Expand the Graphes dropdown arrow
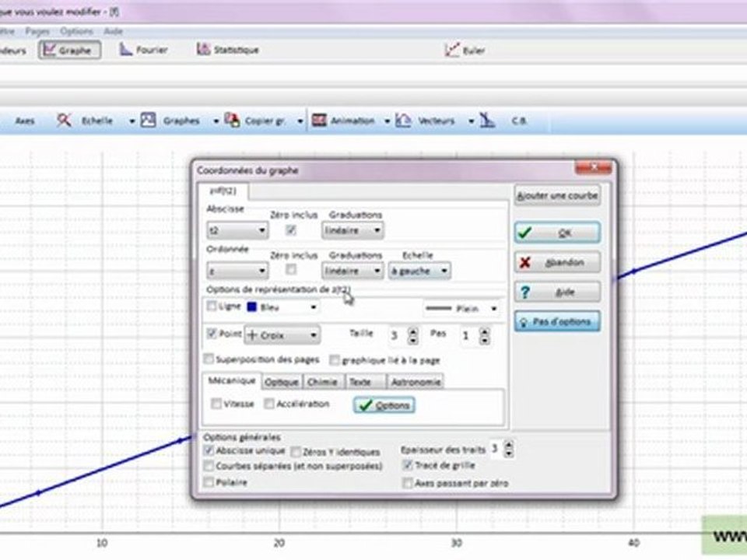The height and width of the screenshot is (560, 747). click(216, 121)
